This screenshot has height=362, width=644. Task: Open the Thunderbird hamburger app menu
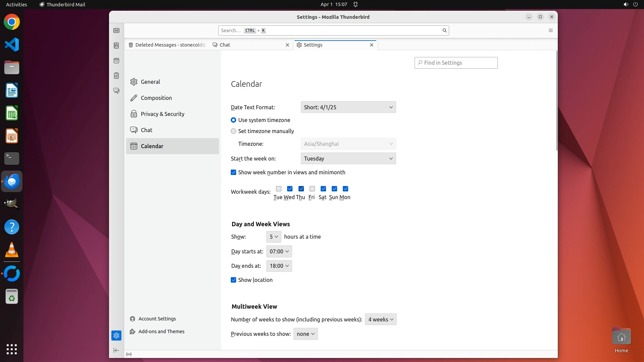(550, 31)
